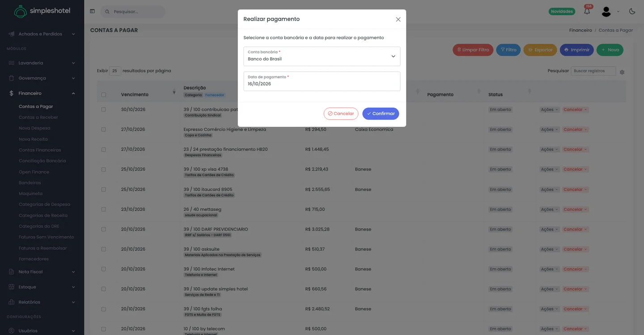Expand the Achados e Perdidos menu
The height and width of the screenshot is (335, 644).
pyautogui.click(x=73, y=34)
